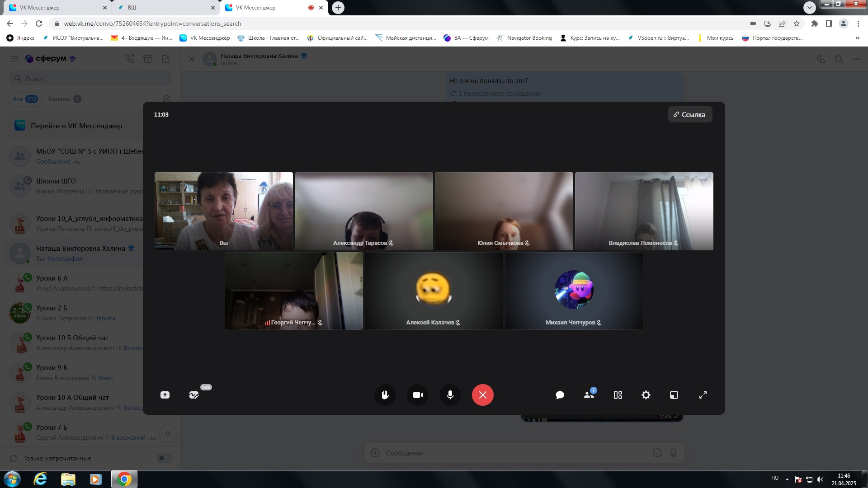Record a voice message
The height and width of the screenshot is (488, 868).
click(x=674, y=453)
